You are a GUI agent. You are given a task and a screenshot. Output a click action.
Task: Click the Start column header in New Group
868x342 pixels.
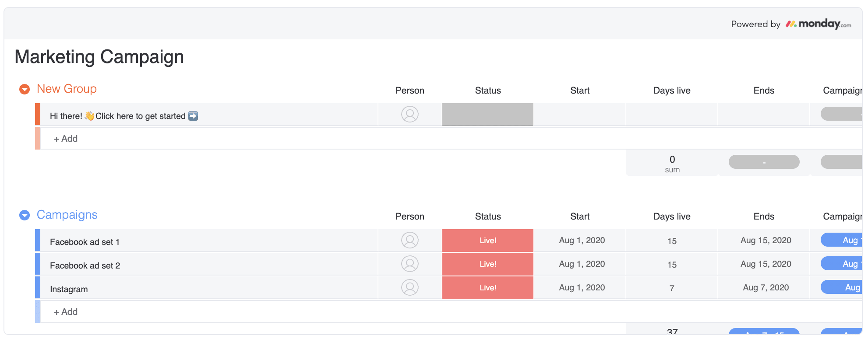point(580,91)
